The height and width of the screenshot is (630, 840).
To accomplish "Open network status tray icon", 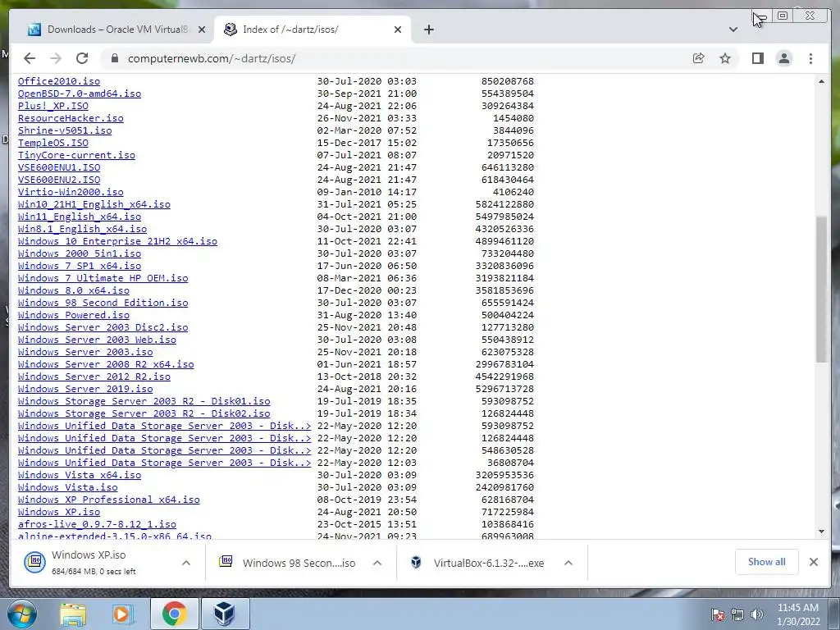I will click(x=737, y=614).
